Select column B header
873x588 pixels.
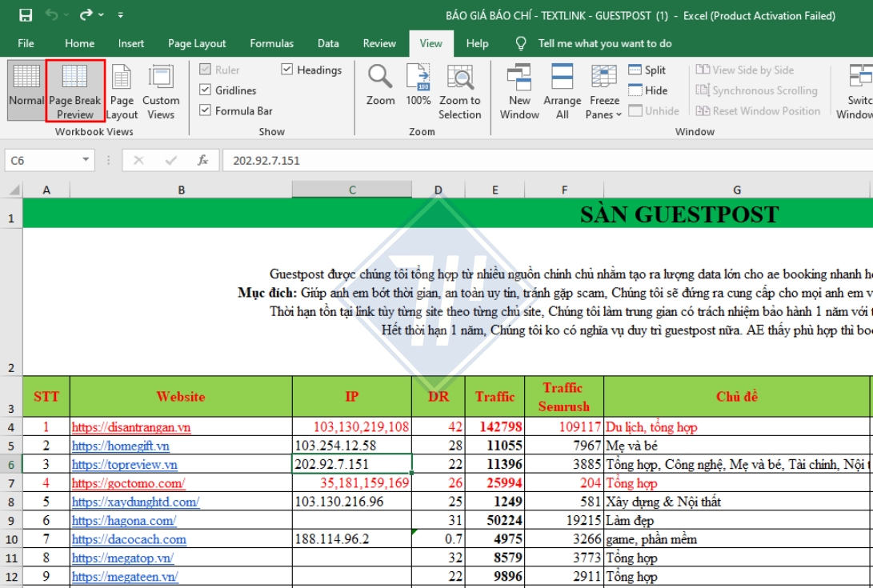181,190
